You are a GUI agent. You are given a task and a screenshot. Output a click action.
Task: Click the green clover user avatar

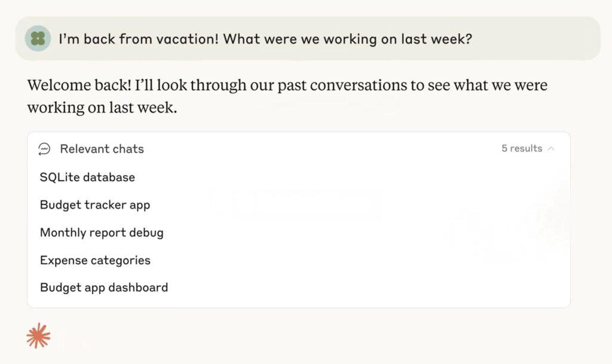[x=38, y=39]
